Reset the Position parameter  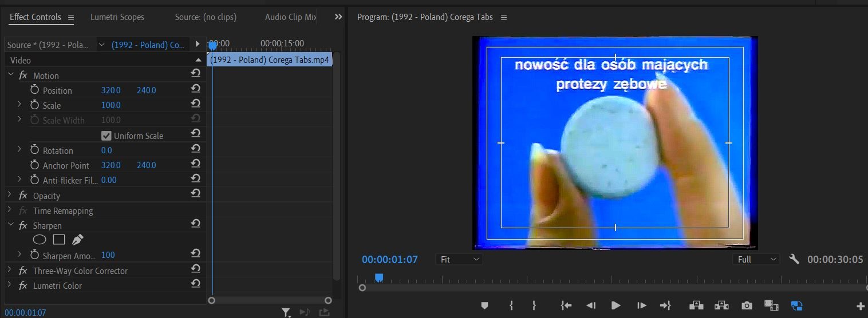tap(196, 88)
